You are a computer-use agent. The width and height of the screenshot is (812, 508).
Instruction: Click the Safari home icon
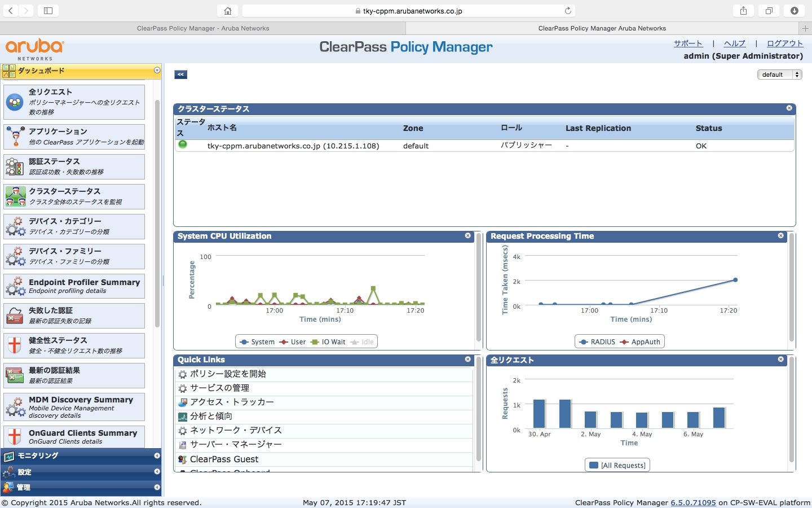pos(227,11)
